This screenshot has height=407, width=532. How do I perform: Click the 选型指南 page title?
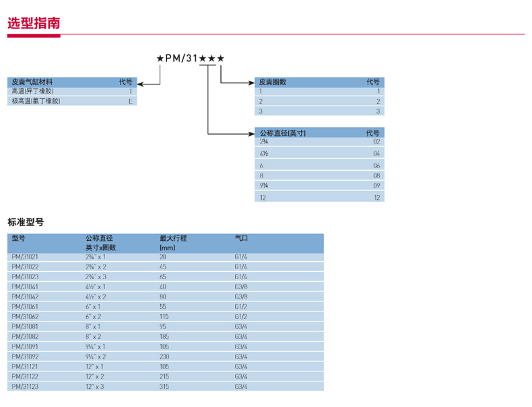point(34,23)
